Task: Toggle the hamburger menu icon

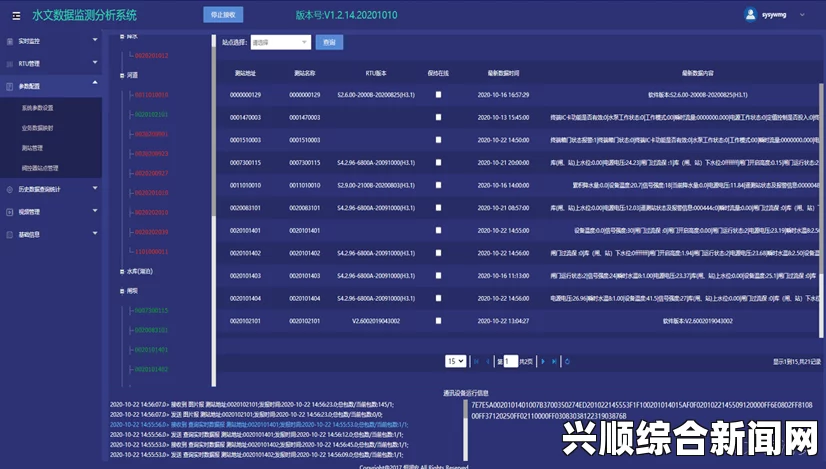Action: tap(16, 16)
